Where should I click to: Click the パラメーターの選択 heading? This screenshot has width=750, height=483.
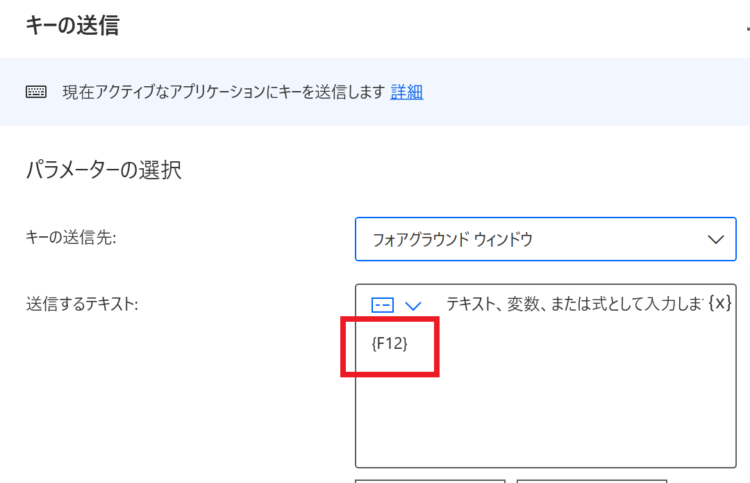click(x=103, y=170)
